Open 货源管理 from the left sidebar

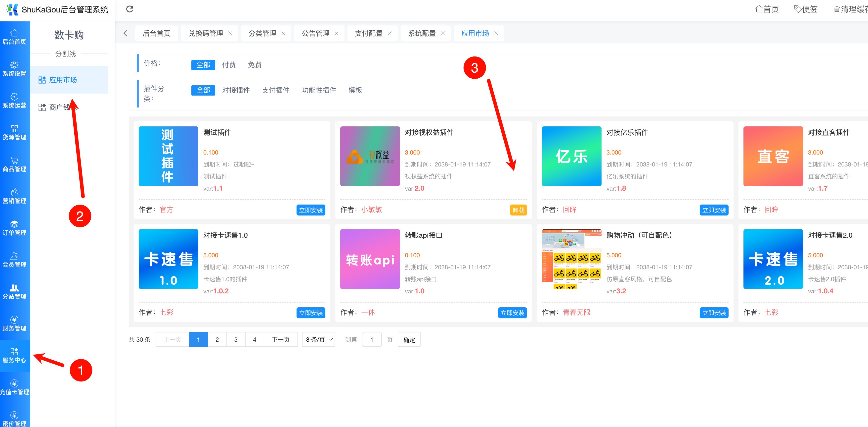click(x=14, y=133)
